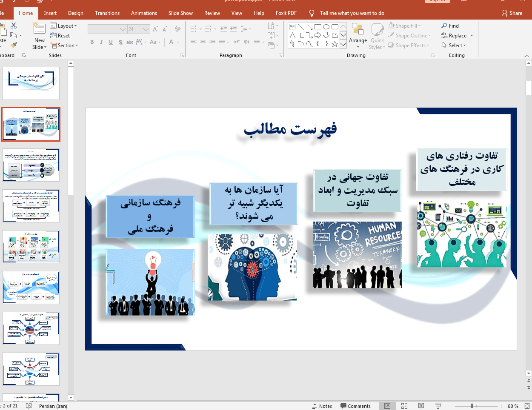This screenshot has width=532, height=410.
Task: Click the Find button
Action: point(450,26)
